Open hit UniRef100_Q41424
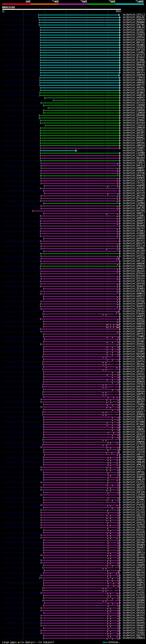 [133, 610]
